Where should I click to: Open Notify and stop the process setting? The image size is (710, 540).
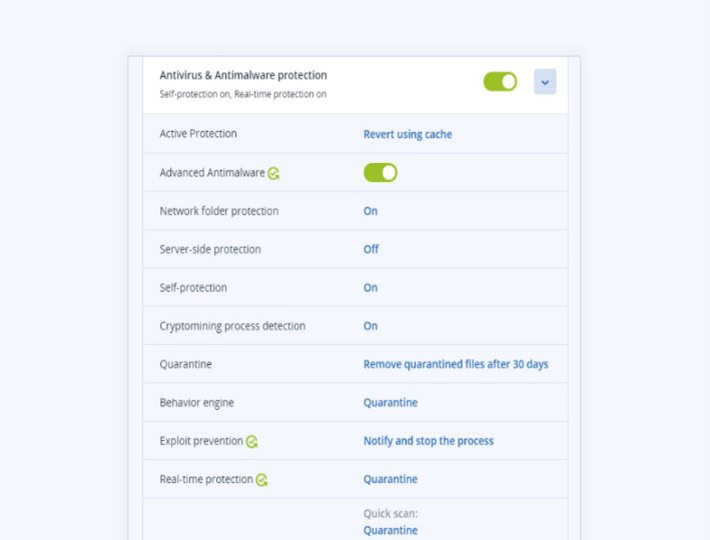pos(428,441)
